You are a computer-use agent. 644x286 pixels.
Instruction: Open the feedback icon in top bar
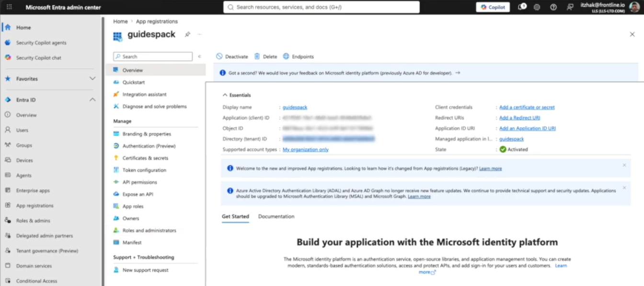[570, 7]
